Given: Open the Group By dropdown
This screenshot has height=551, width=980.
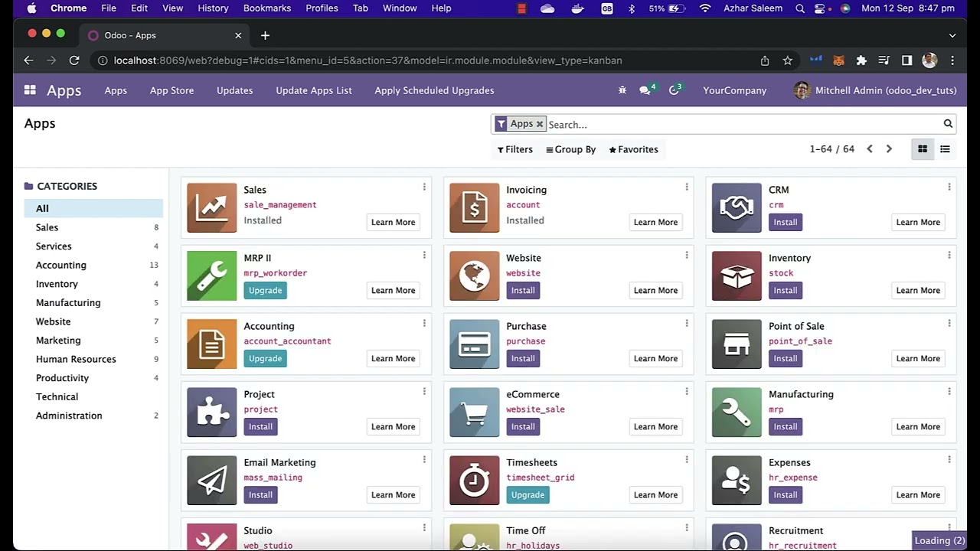Looking at the screenshot, I should tap(570, 149).
